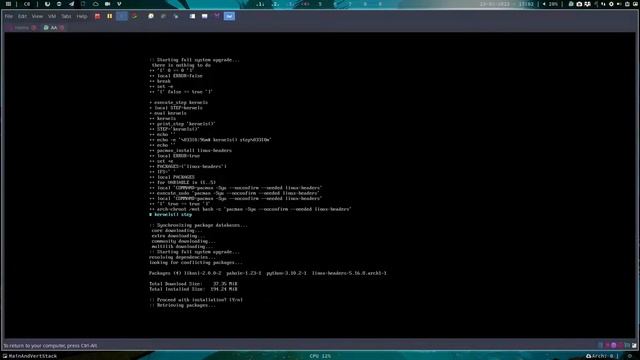Take a snapshot with the clock icon
The width and height of the screenshot is (640, 360).
(151, 16)
